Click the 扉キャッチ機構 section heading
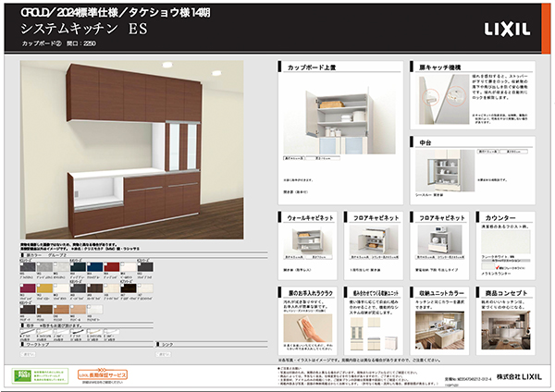Viewport: 555px width, 392px height. coord(440,67)
